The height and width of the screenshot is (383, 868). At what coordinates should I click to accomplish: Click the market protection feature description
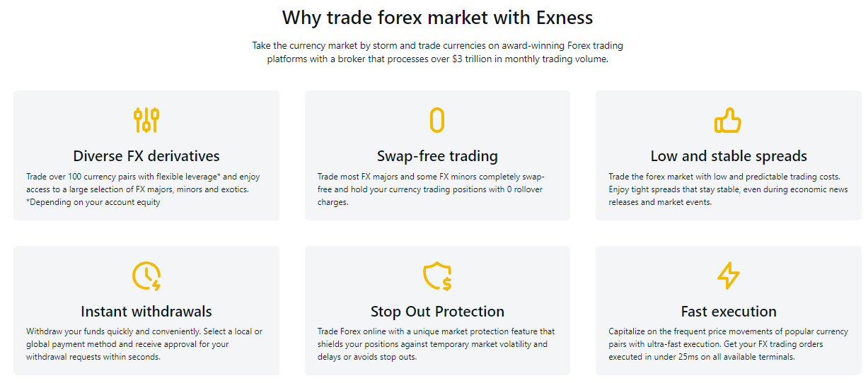click(436, 344)
